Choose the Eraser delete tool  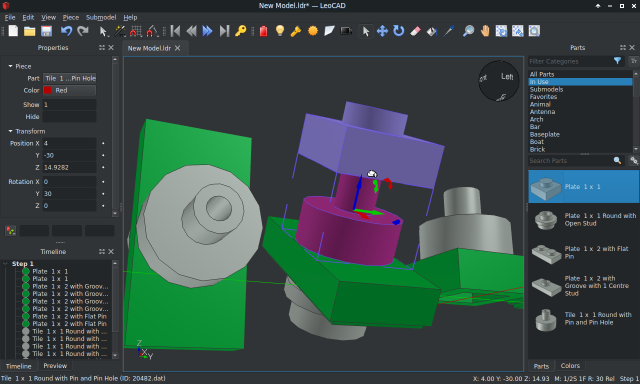click(415, 31)
